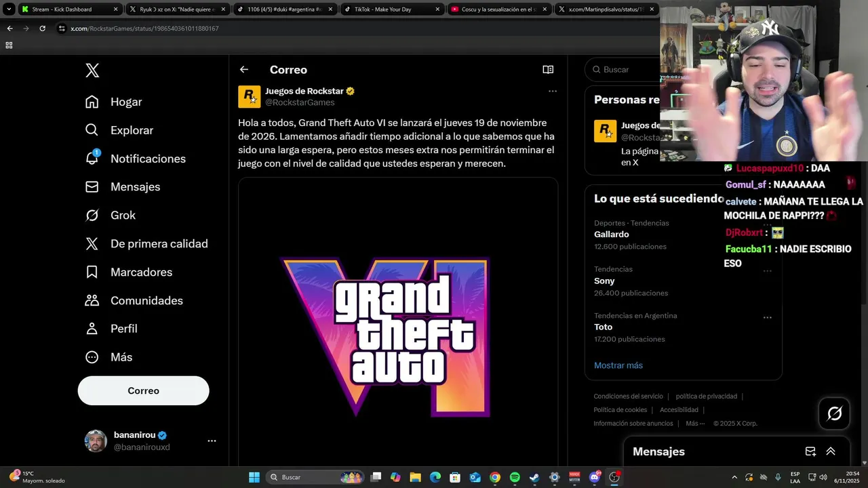This screenshot has height=488, width=868.
Task: Click the browser back arrow
Action: pos(9,28)
